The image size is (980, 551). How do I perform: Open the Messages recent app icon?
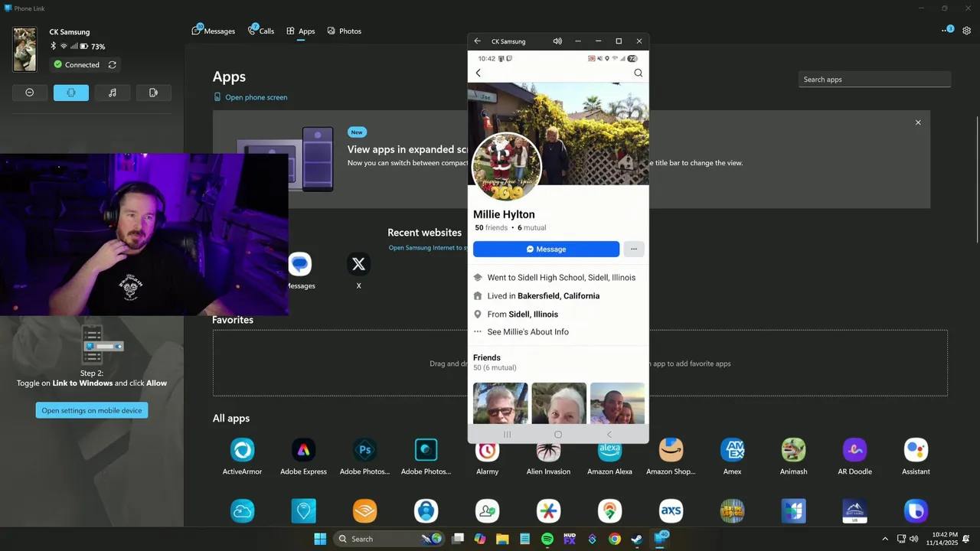point(300,264)
